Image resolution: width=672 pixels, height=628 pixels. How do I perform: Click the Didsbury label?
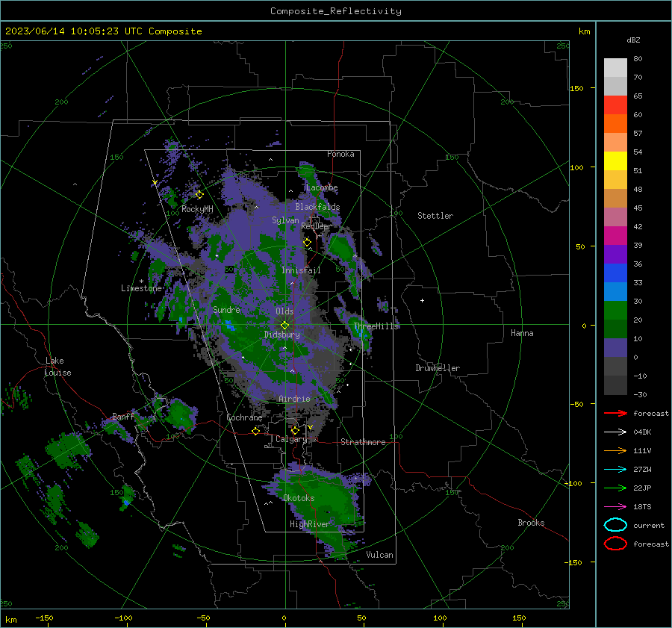pos(282,335)
